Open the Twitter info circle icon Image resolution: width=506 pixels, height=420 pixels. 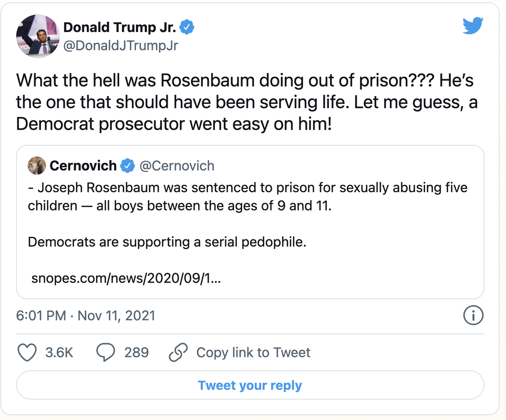point(473,316)
